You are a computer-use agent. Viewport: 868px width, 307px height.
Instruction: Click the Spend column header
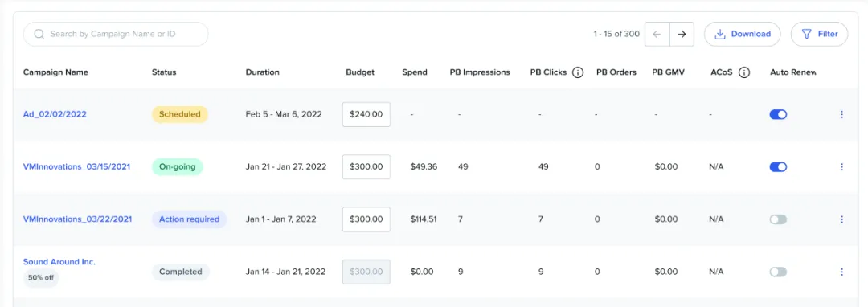point(415,72)
